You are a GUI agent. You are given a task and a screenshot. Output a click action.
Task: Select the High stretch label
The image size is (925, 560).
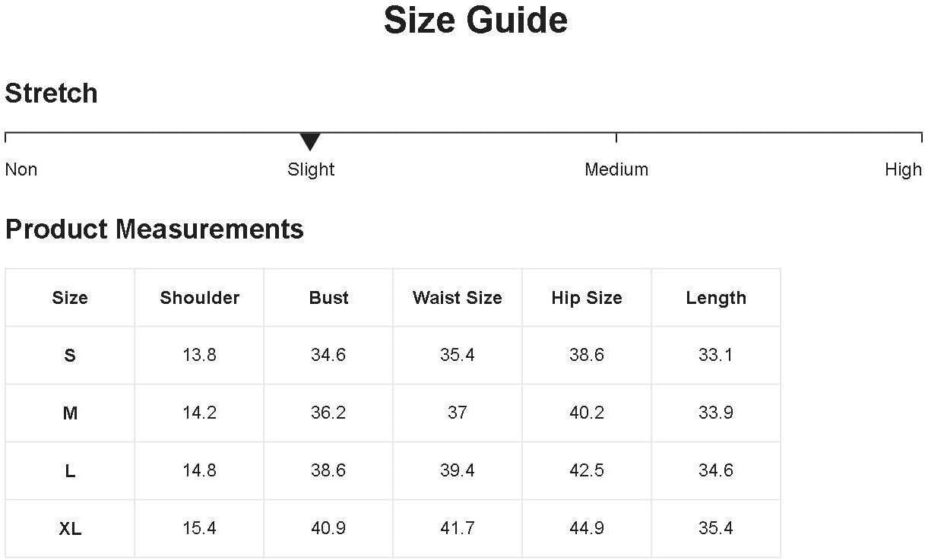coord(903,169)
